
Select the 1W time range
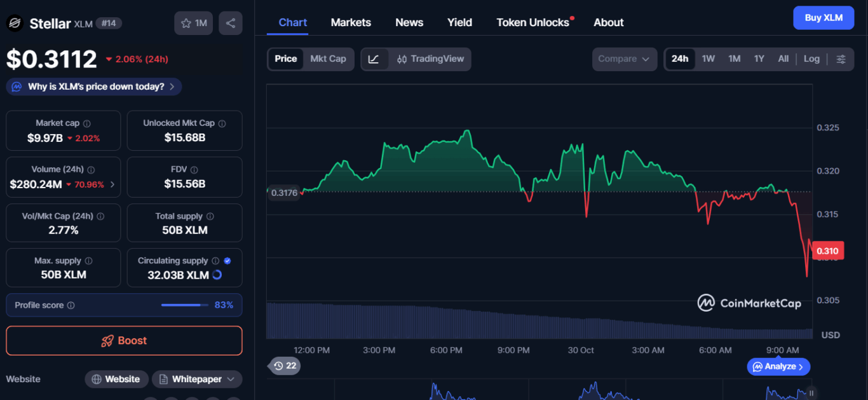click(x=708, y=59)
